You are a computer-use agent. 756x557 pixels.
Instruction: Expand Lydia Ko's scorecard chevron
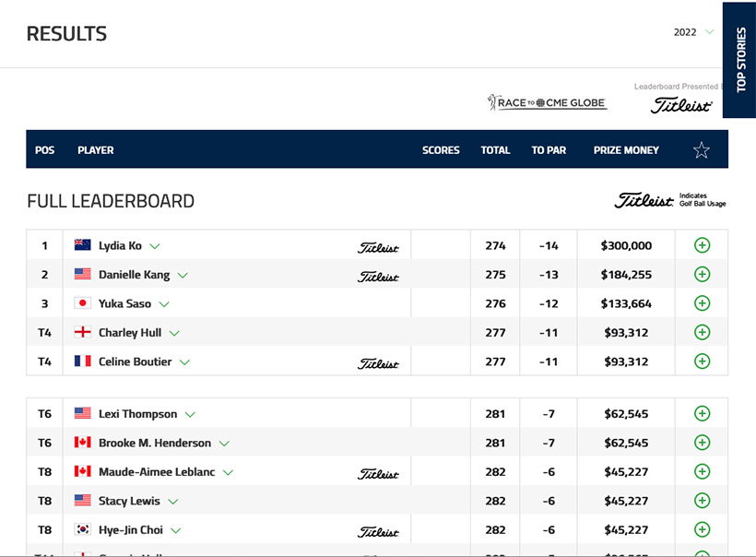155,246
